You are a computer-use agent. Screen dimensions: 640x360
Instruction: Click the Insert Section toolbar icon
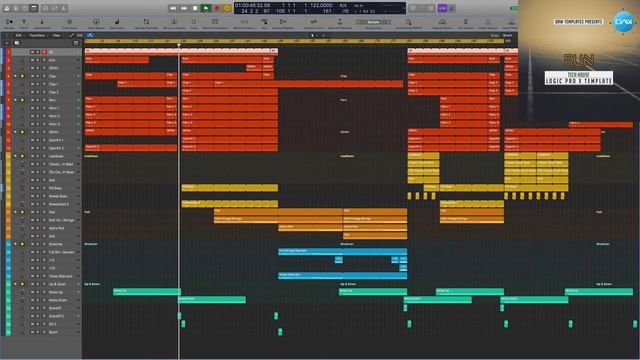[488, 23]
